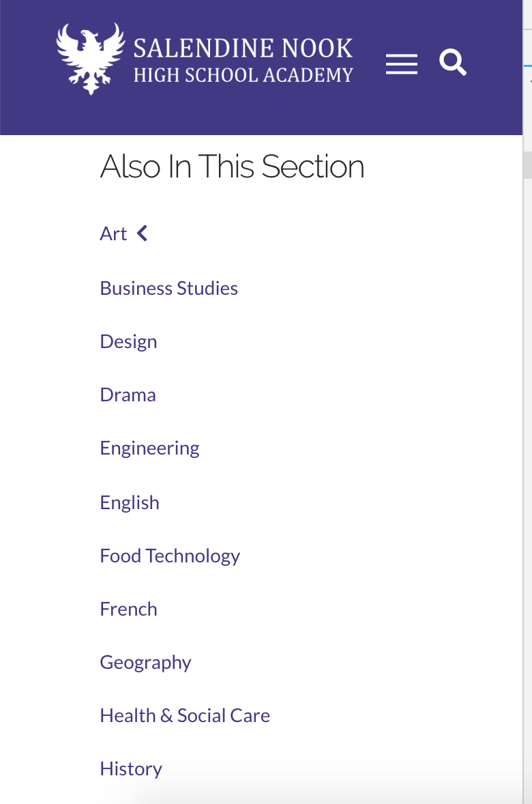Open the History subject page
Image resolution: width=532 pixels, height=804 pixels.
131,769
